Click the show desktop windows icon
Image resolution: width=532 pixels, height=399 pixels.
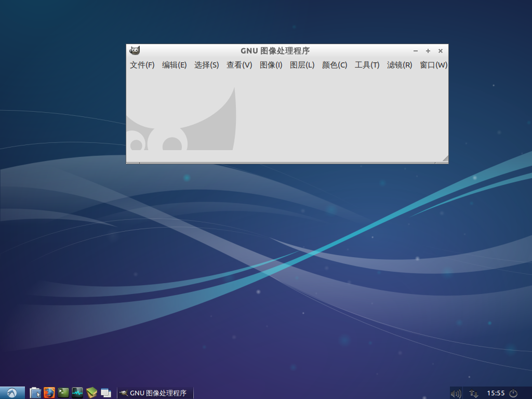click(106, 393)
